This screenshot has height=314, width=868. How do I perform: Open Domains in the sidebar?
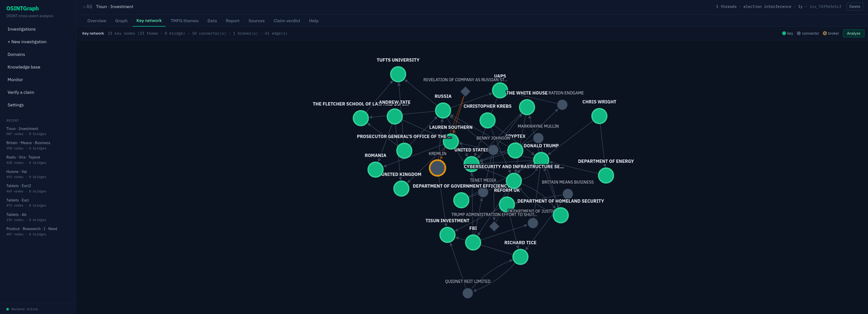(x=38, y=55)
